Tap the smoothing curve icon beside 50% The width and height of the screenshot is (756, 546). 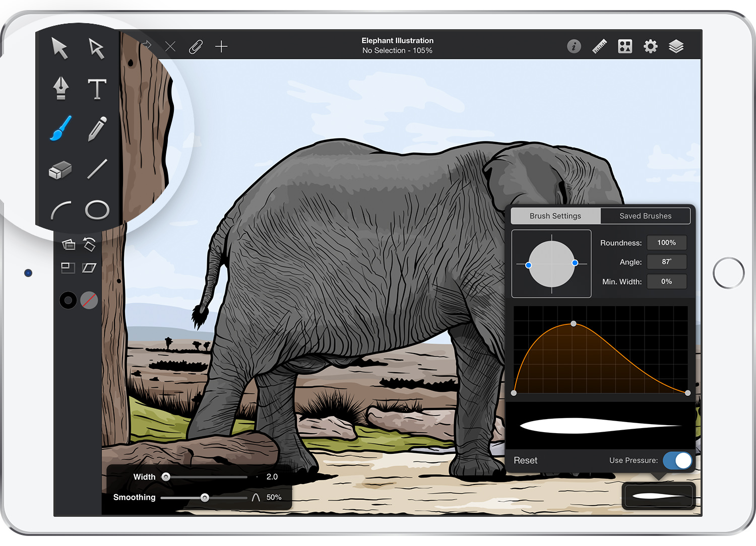(256, 497)
